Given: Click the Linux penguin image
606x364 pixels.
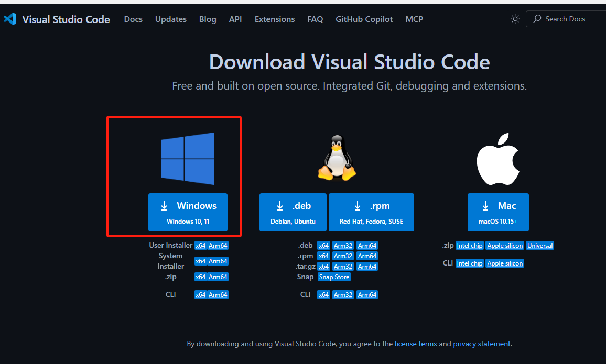Looking at the screenshot, I should click(337, 158).
